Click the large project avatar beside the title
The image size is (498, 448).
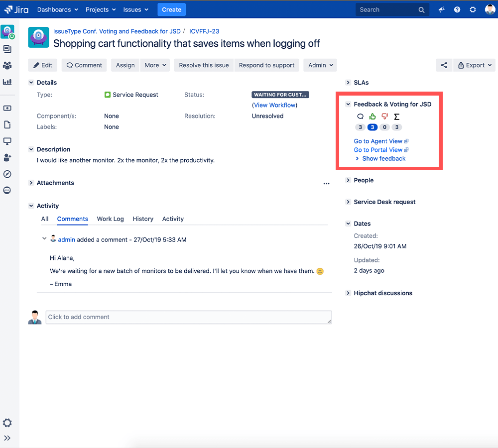pyautogui.click(x=38, y=37)
